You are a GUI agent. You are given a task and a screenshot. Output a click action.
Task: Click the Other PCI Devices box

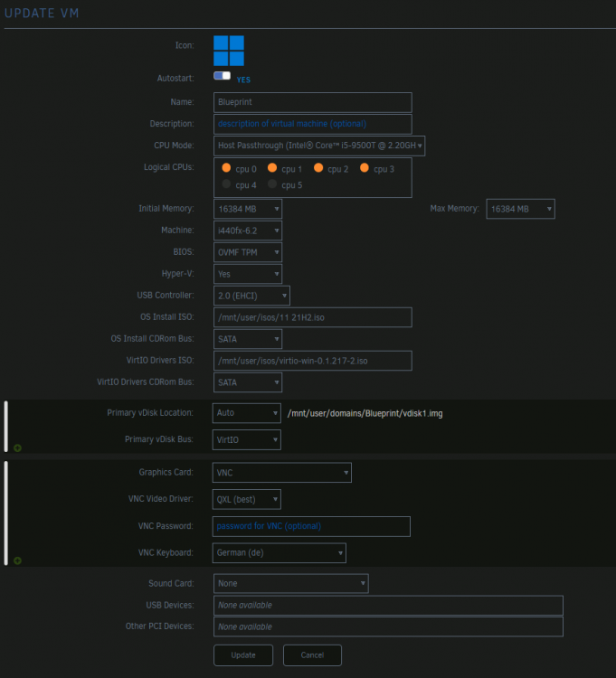pos(388,627)
